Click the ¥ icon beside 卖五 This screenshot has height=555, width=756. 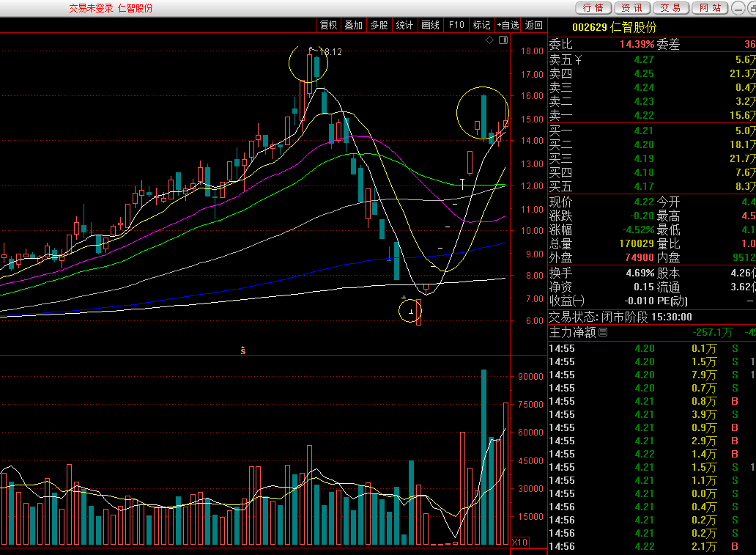[x=578, y=60]
